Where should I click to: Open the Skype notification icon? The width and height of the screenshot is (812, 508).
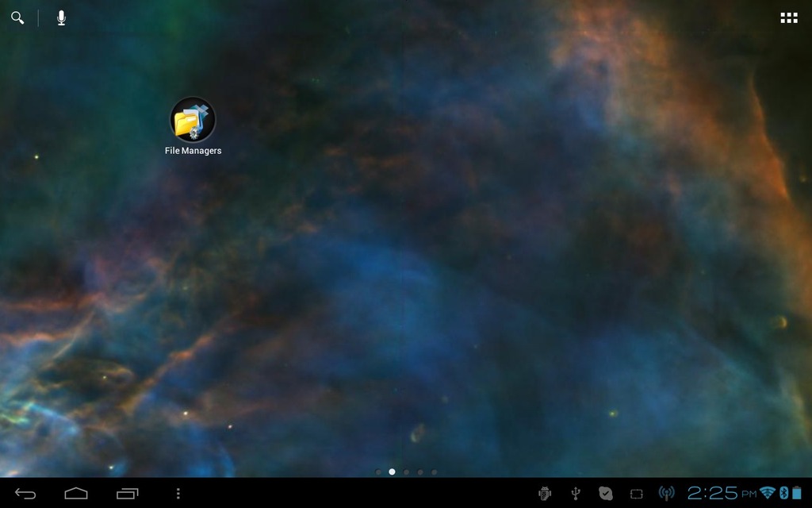(605, 494)
